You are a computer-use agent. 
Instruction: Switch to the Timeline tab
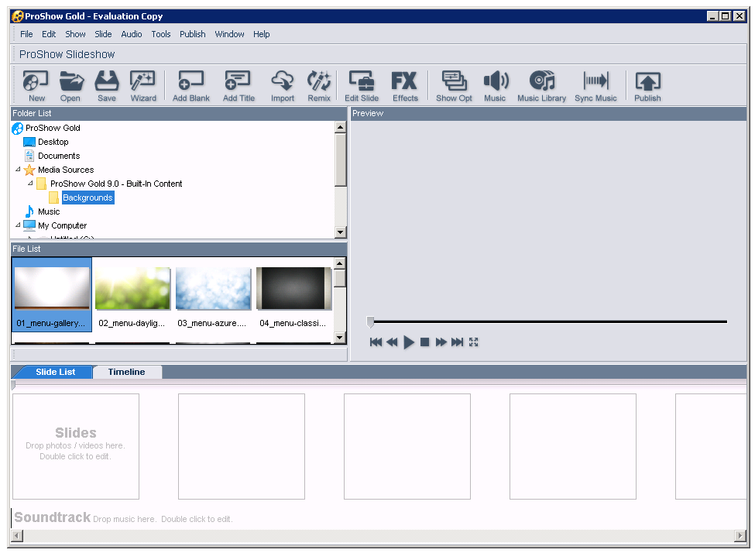click(126, 372)
